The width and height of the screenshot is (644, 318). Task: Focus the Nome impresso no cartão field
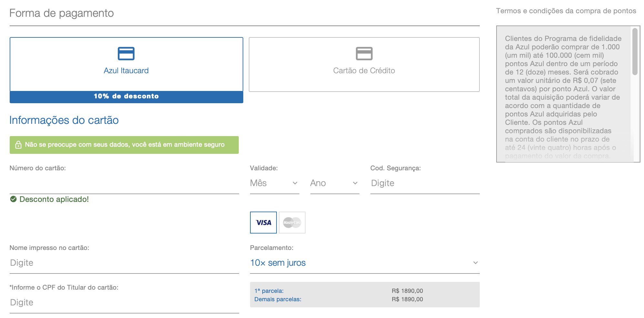[124, 263]
